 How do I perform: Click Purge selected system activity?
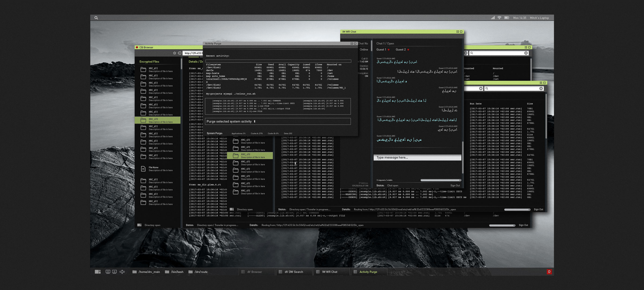coord(278,121)
